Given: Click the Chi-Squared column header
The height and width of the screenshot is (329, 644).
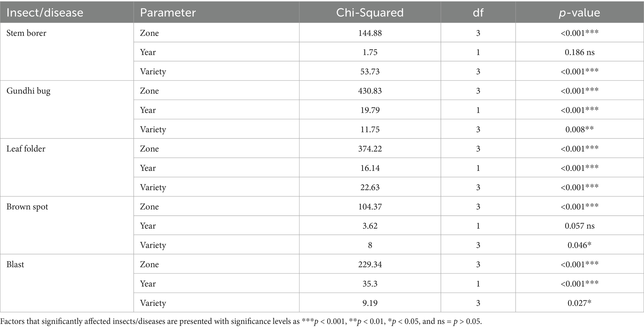Looking at the screenshot, I should 370,12.
